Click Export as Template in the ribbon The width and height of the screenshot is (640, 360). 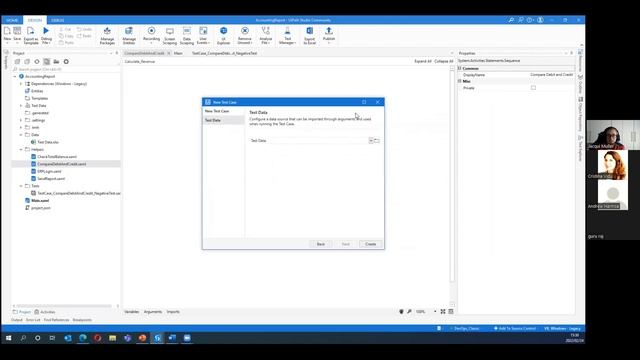click(31, 35)
